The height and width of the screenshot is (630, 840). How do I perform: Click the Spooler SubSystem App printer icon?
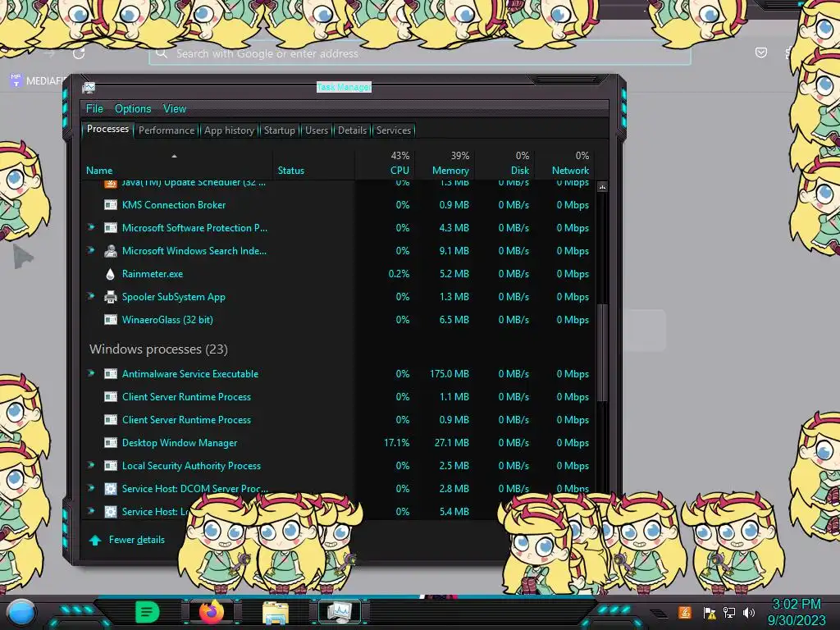point(111,297)
